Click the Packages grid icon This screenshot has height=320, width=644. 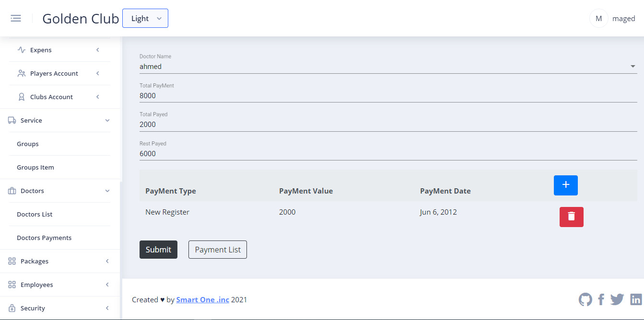tap(12, 261)
